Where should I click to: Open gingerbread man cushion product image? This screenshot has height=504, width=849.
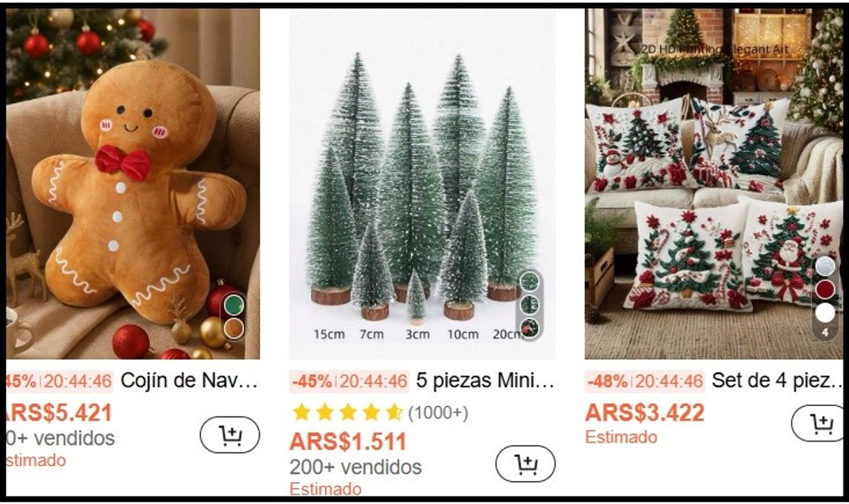click(x=133, y=183)
